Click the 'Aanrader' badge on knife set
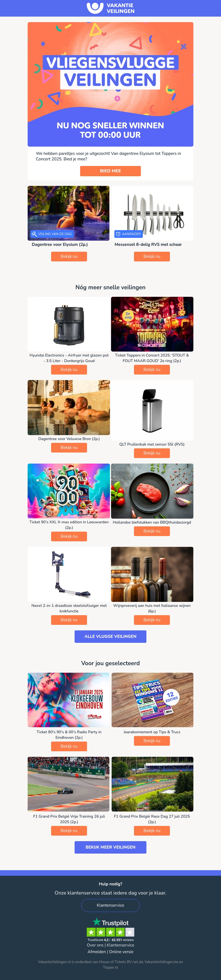The image size is (221, 980). [x=128, y=234]
